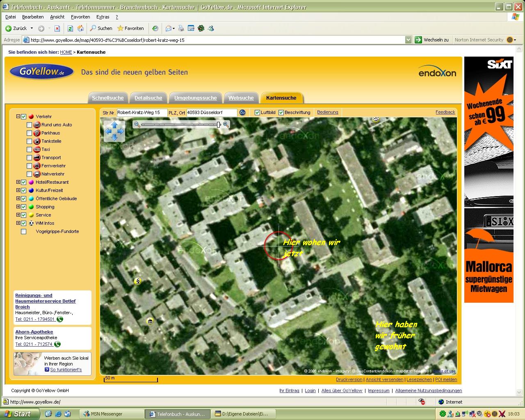Enable the Rund ums Auto checkbox
The image size is (525, 420).
pyautogui.click(x=29, y=125)
